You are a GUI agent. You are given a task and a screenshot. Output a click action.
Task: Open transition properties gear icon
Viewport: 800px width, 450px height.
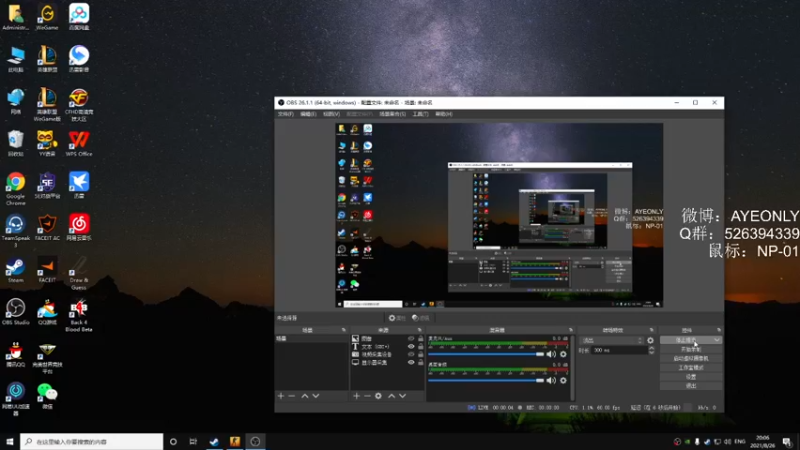click(x=651, y=340)
